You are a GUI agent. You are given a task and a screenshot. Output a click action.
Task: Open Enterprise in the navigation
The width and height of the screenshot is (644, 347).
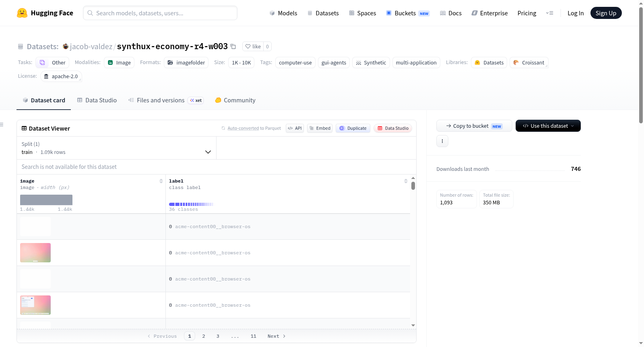489,13
